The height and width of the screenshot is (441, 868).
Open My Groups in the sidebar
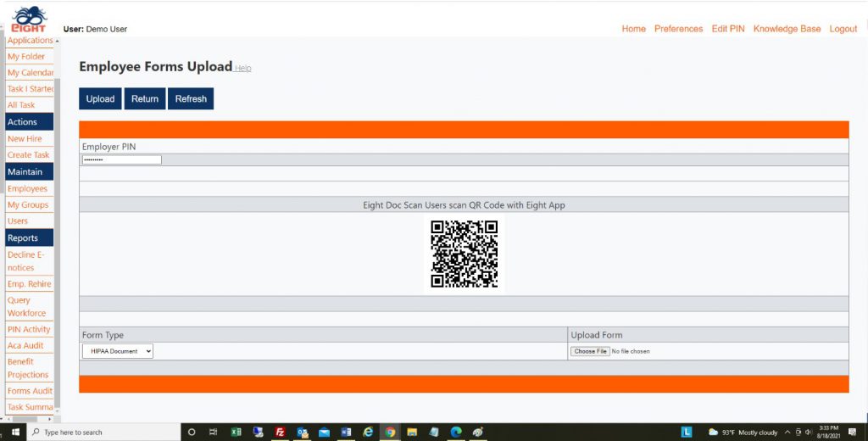pos(30,204)
